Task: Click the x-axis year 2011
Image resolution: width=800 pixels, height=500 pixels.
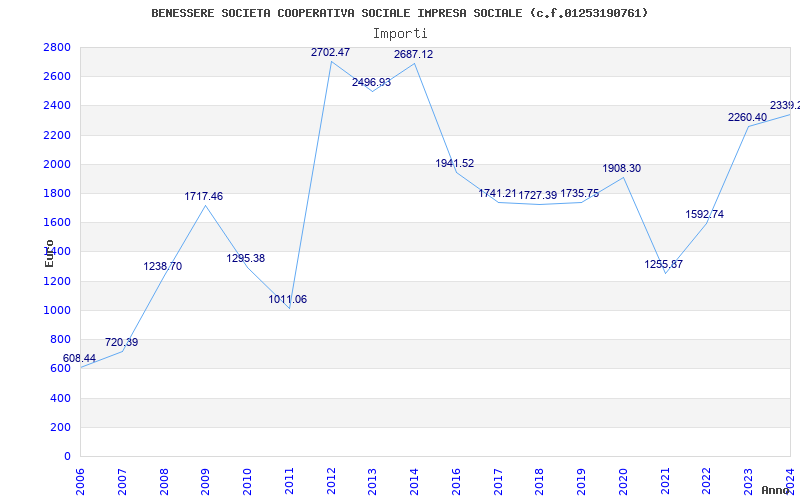Action: click(x=289, y=481)
